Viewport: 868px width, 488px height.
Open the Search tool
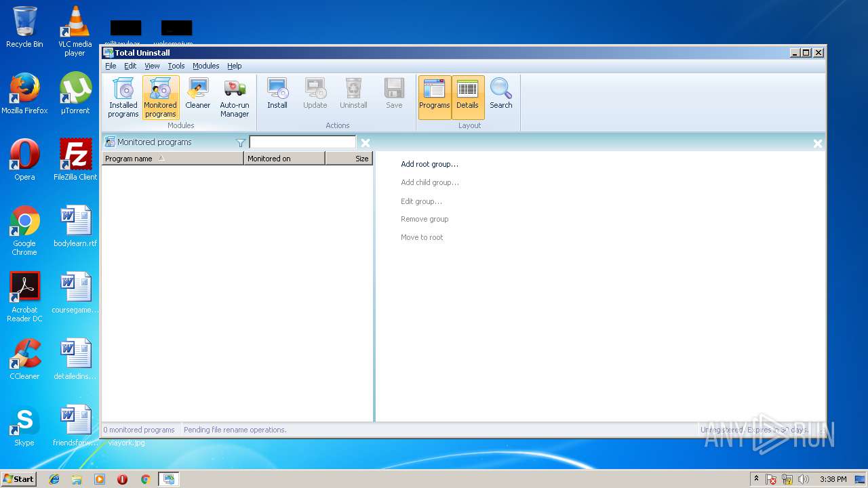coord(501,94)
